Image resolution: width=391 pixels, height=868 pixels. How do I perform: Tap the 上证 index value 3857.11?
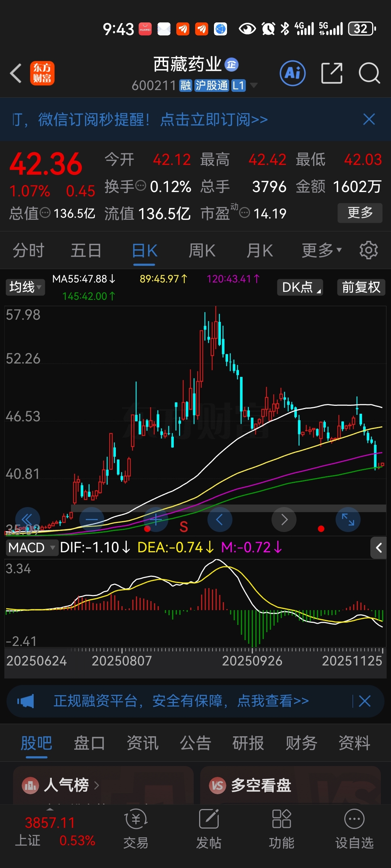pyautogui.click(x=50, y=823)
